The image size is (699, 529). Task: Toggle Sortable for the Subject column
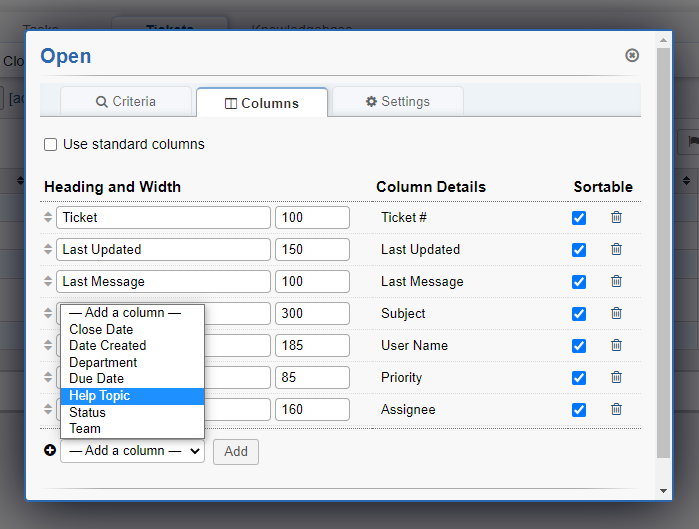pyautogui.click(x=579, y=314)
